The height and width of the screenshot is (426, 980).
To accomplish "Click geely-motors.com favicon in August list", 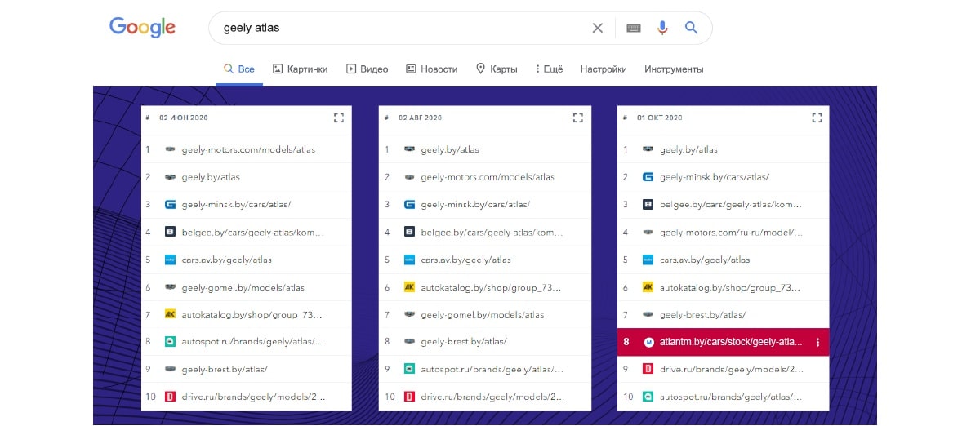I will 409,177.
